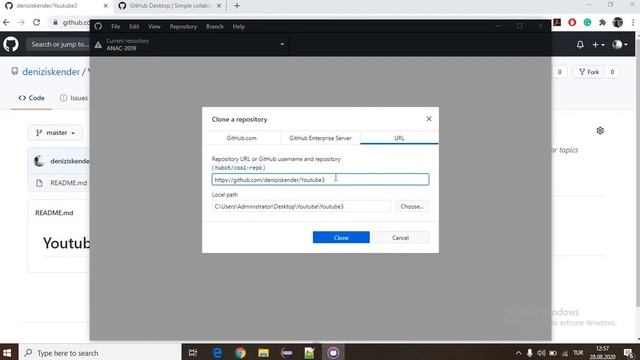Click the red Opera-style extension icon
Image resolution: width=640 pixels, height=360 pixels.
pos(572,22)
